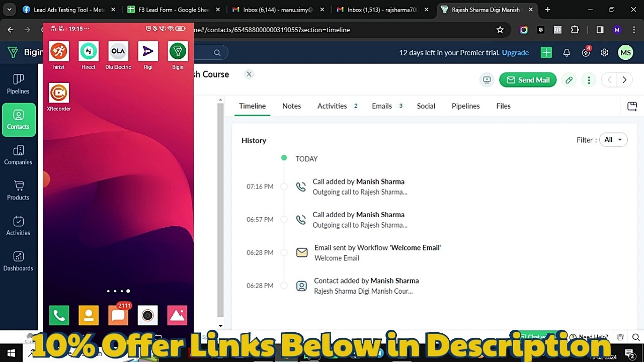The width and height of the screenshot is (644, 362).
Task: Open calendar panel icon at right of tabs
Action: tap(632, 106)
